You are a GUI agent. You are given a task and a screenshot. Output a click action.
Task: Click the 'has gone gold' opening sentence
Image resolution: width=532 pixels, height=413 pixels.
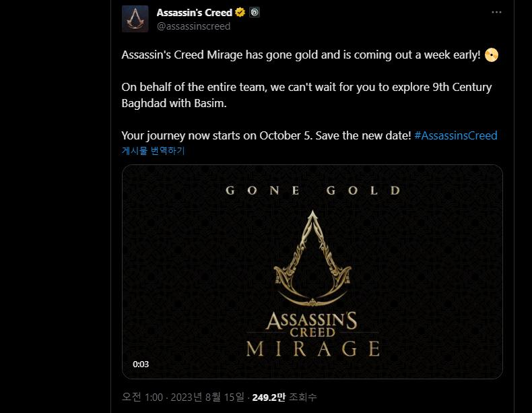[x=300, y=55]
